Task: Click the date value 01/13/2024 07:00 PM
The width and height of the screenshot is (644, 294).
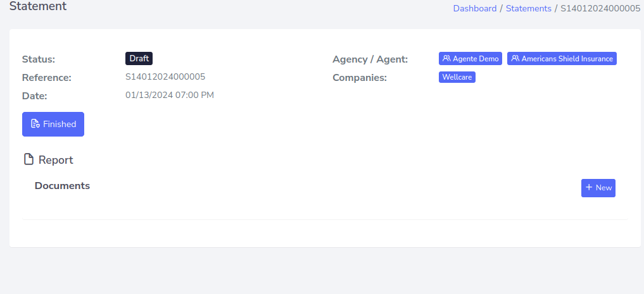Action: pyautogui.click(x=170, y=95)
